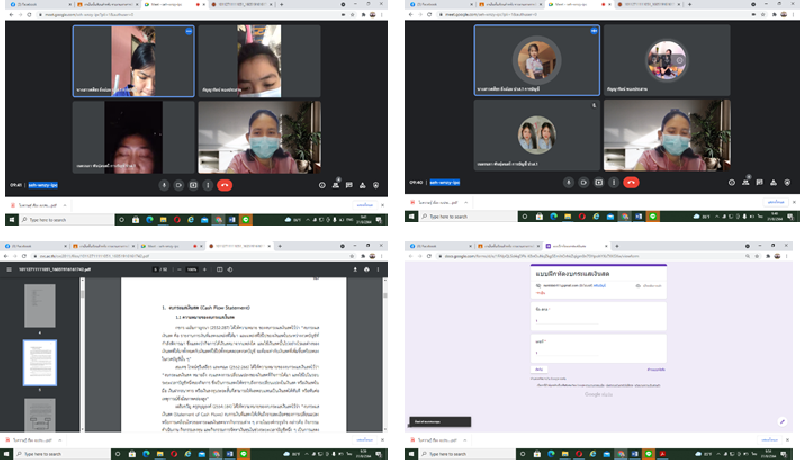The image size is (800, 460).
Task: Turn off camera in the Meet call with live video
Action: point(179,185)
